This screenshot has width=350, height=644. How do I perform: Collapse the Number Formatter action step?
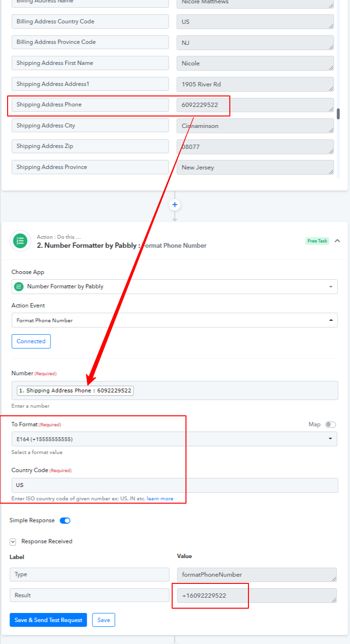(337, 241)
